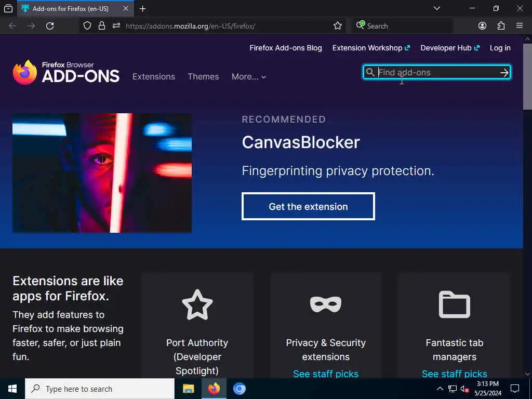Bookmark this page with the star icon

338,26
